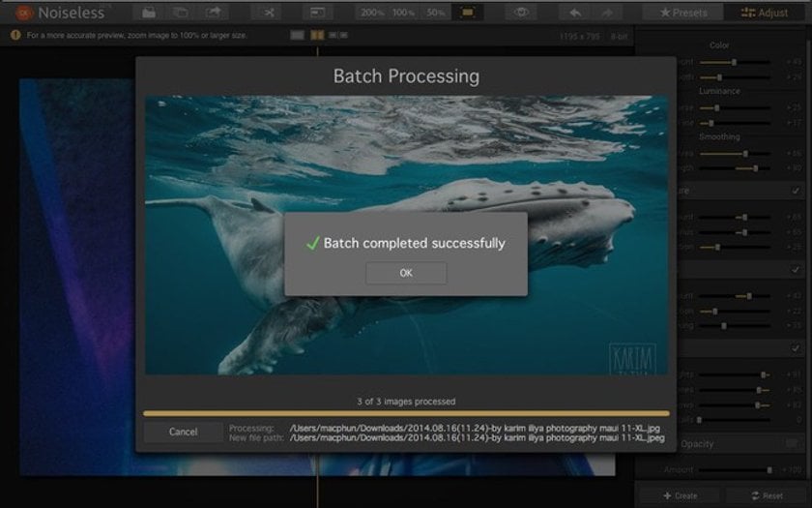Adjust the lower slider under Smoothing
Viewport: 812px width, 508px height.
(735, 168)
